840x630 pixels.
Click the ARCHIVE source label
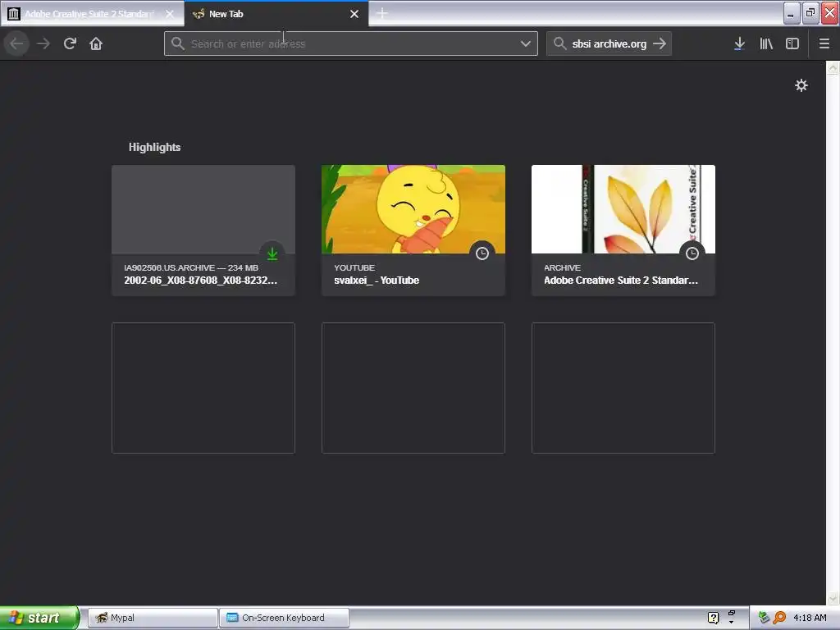tap(562, 267)
